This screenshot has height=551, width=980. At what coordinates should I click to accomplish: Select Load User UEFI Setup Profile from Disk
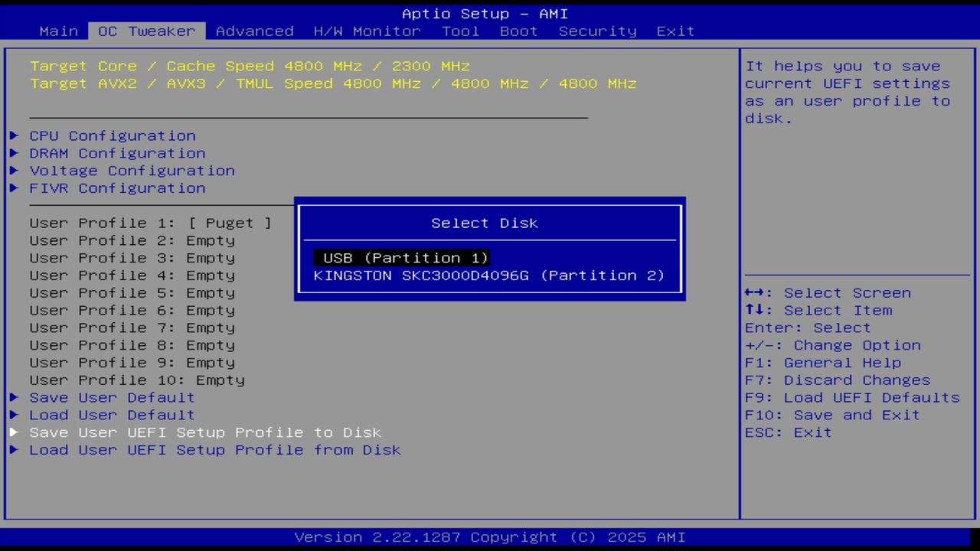pyautogui.click(x=214, y=450)
